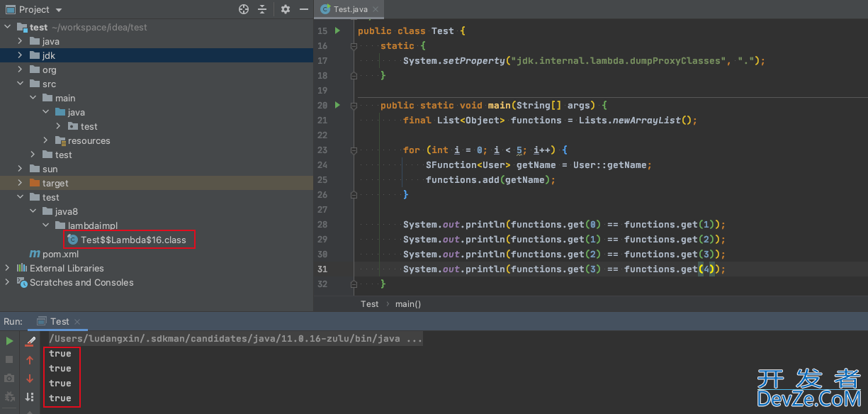Image resolution: width=868 pixels, height=414 pixels.
Task: Click the folder icon of the jdk row
Action: point(35,55)
